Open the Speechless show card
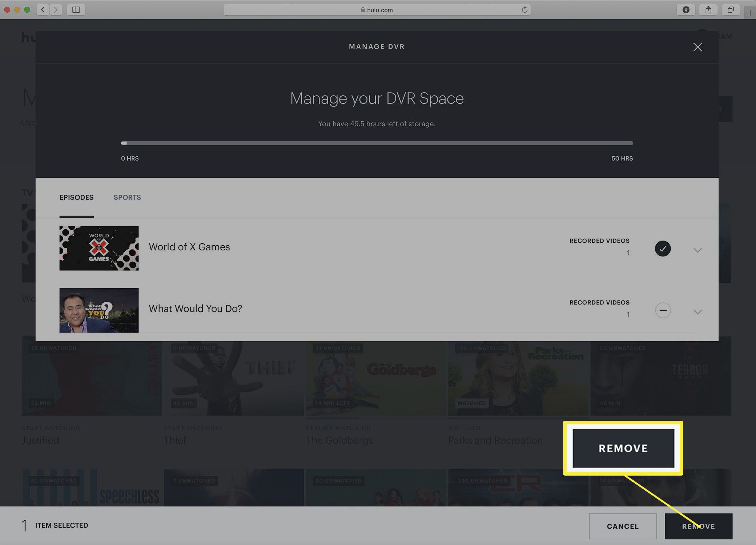 [x=92, y=488]
